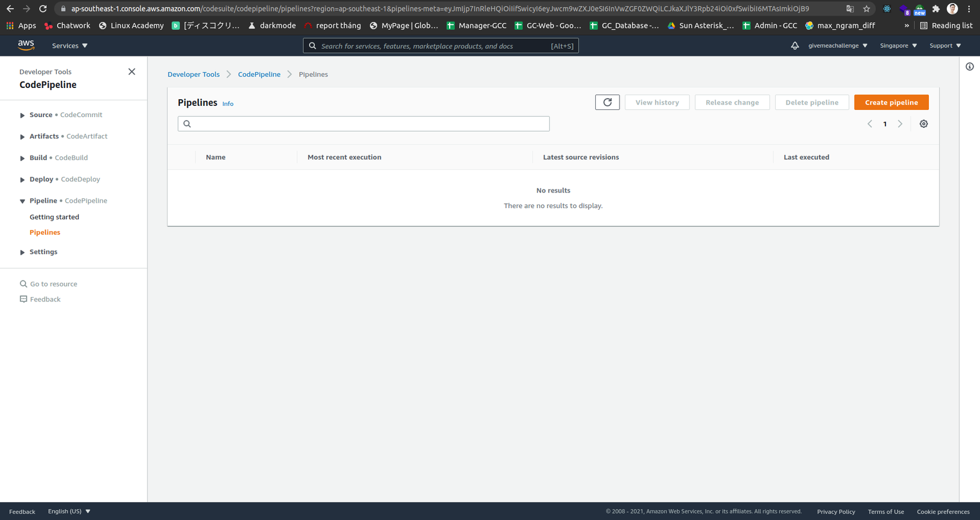Screen dimensions: 980x520
Task: Go back in browser history
Action: [x=10, y=9]
